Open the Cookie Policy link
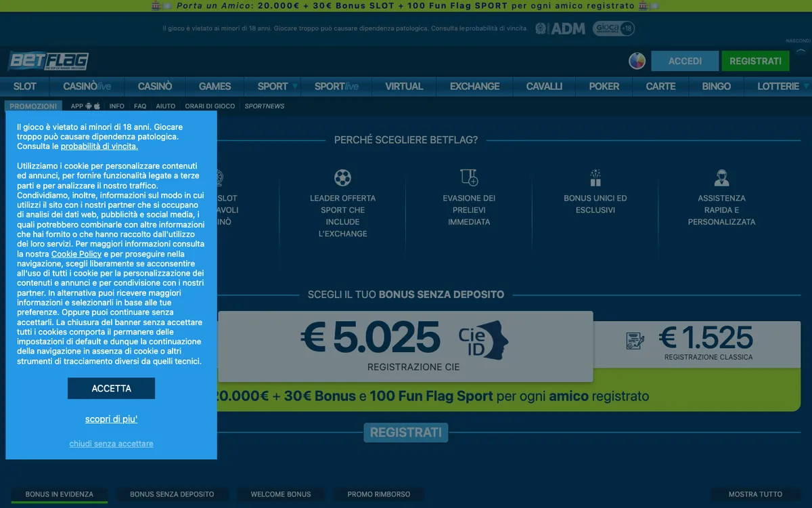Image resolution: width=812 pixels, height=508 pixels. click(x=76, y=254)
